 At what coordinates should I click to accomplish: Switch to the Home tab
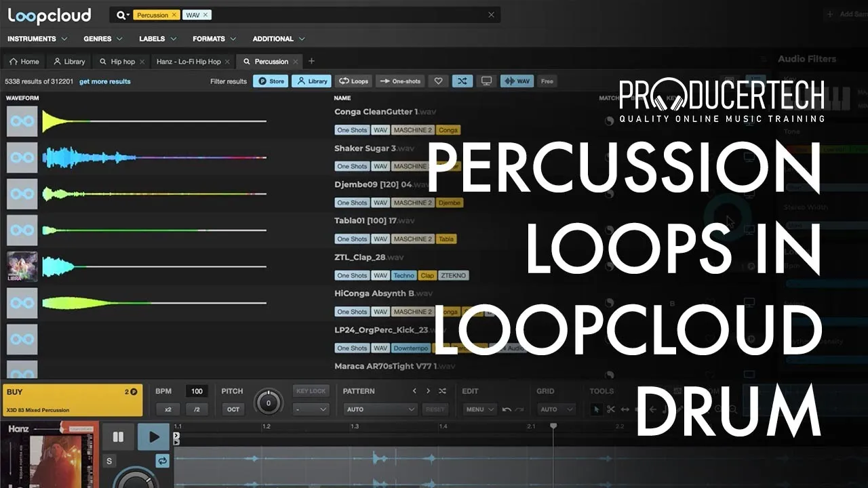pos(24,62)
